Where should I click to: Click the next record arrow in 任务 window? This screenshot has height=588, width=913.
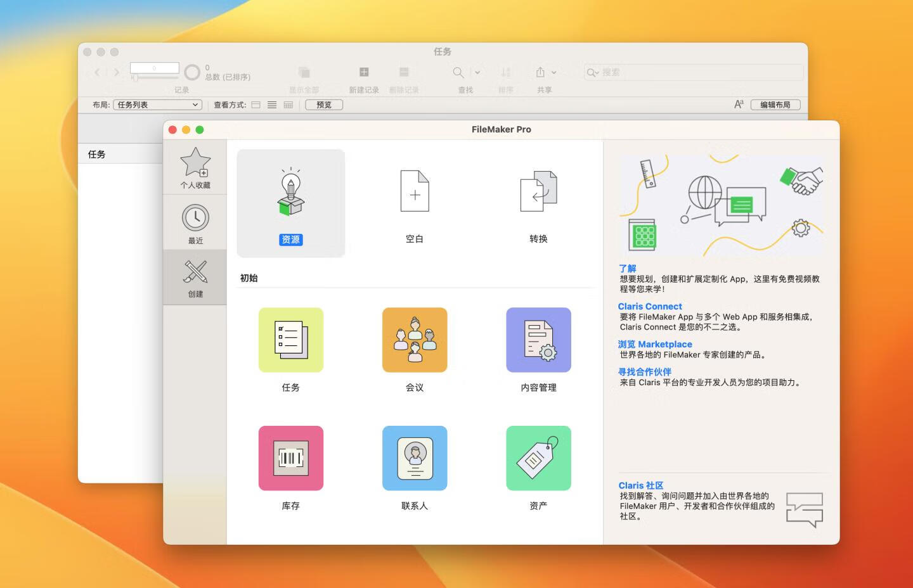(116, 72)
